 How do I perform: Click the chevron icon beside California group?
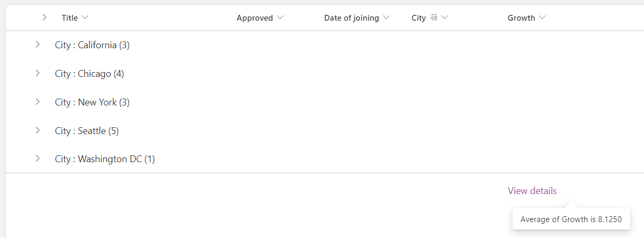coord(38,45)
